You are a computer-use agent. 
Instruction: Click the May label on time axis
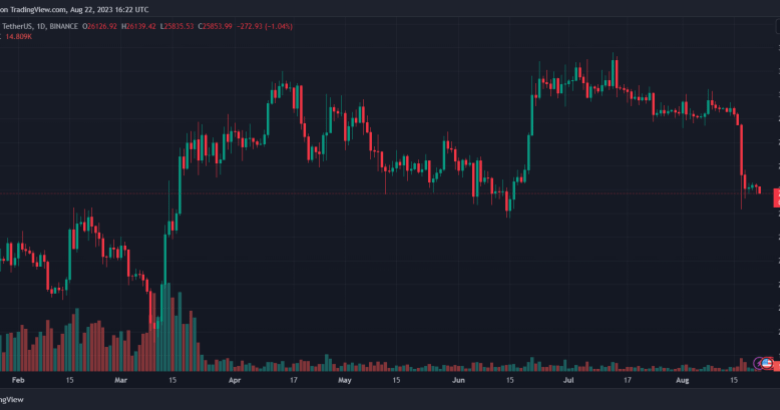click(344, 381)
